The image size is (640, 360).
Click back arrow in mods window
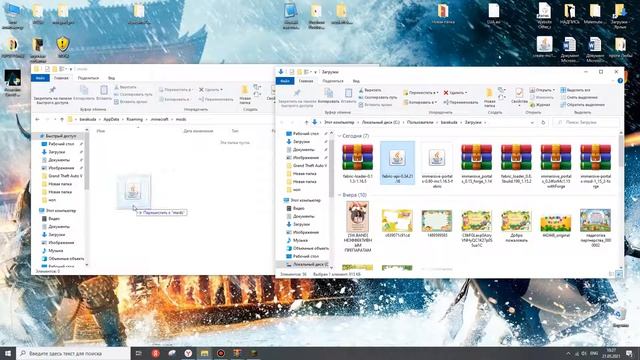pyautogui.click(x=37, y=120)
